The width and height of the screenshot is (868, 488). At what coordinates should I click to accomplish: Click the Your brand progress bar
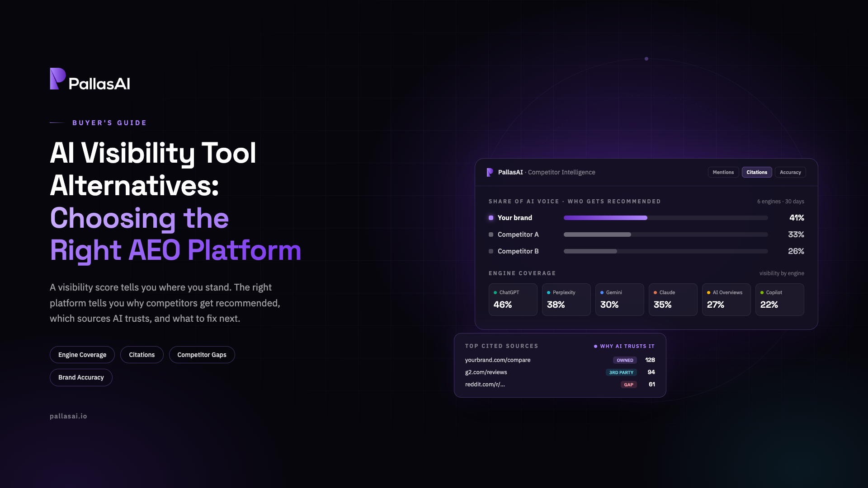click(x=665, y=218)
